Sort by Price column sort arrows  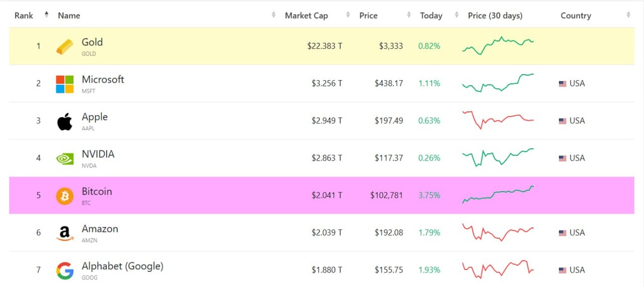409,15
